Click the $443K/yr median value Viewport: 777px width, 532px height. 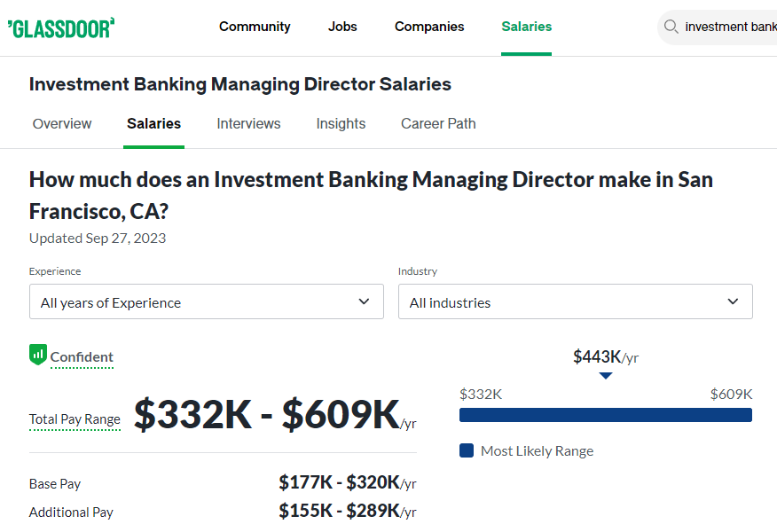tap(606, 356)
